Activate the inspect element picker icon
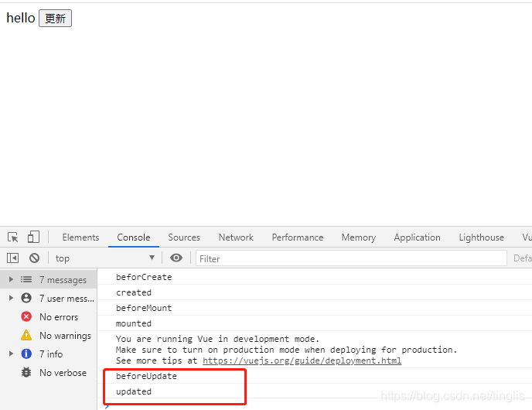 pyautogui.click(x=13, y=237)
